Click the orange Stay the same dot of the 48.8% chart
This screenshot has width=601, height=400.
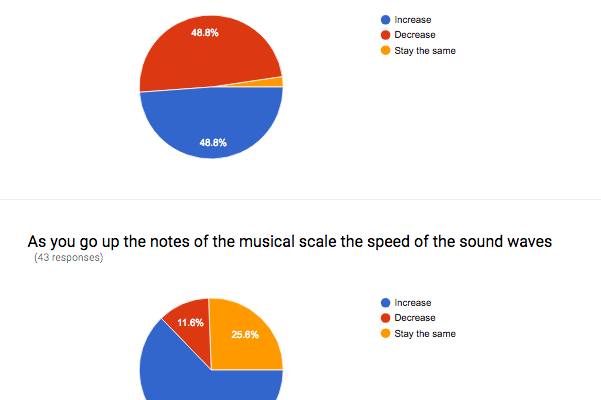385,51
